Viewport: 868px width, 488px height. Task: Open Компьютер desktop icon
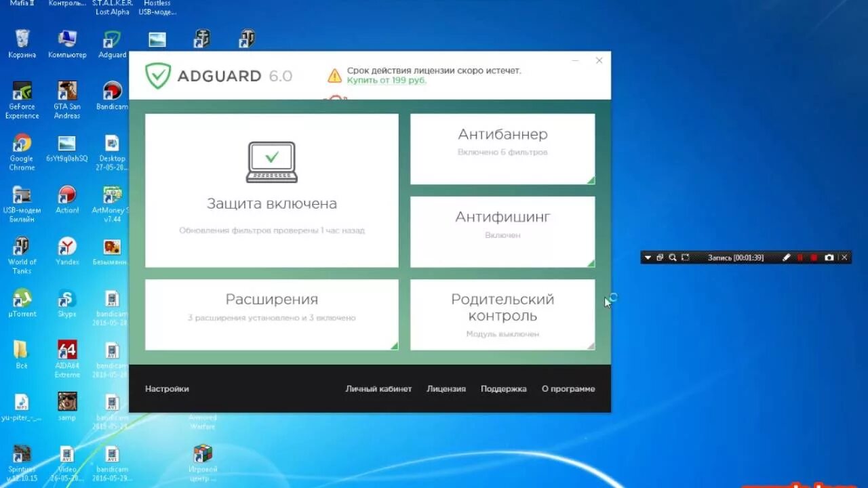(67, 43)
